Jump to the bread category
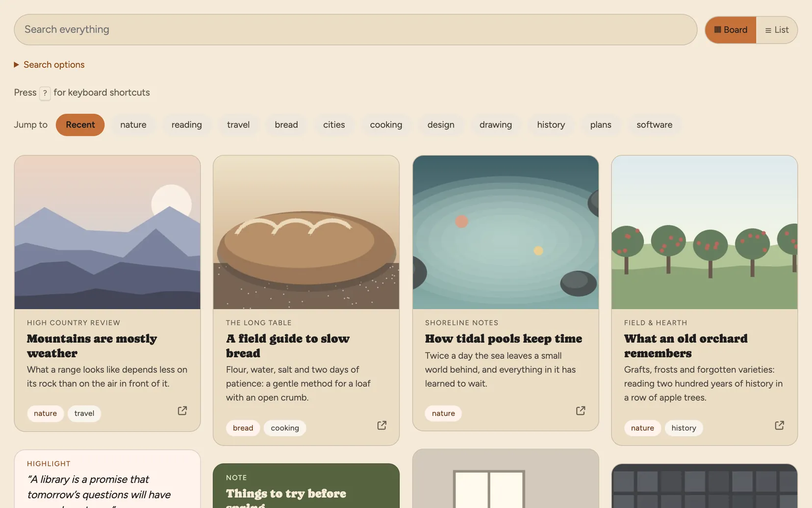812x508 pixels. [x=286, y=125]
